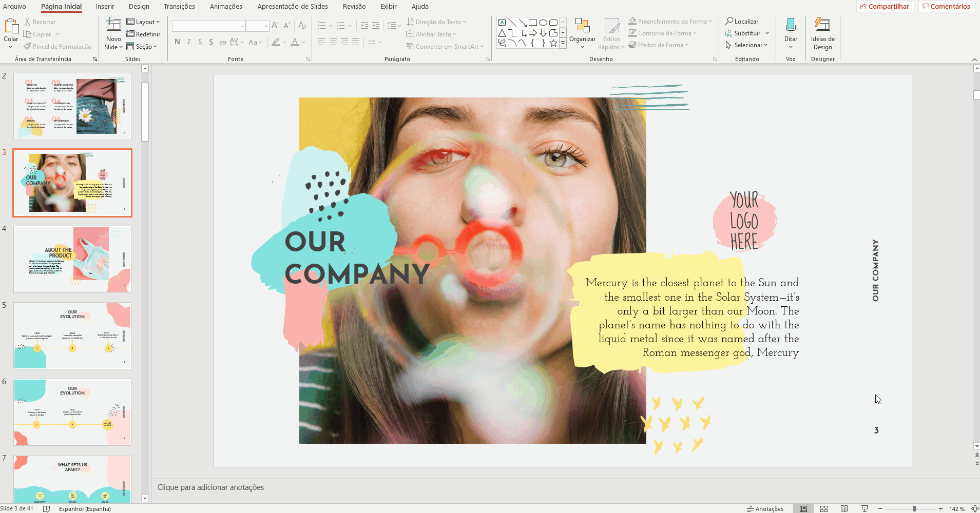
Task: Align text left in paragraph group
Action: pos(322,42)
